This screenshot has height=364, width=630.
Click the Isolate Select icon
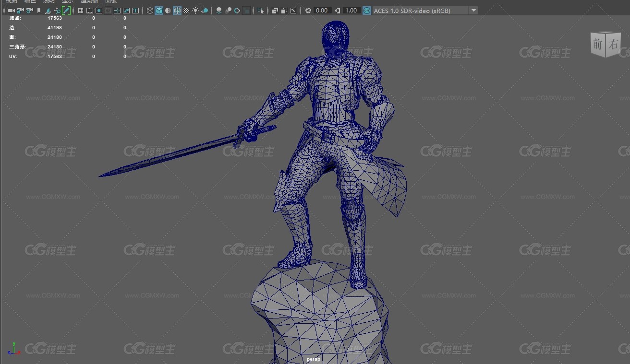tap(261, 11)
